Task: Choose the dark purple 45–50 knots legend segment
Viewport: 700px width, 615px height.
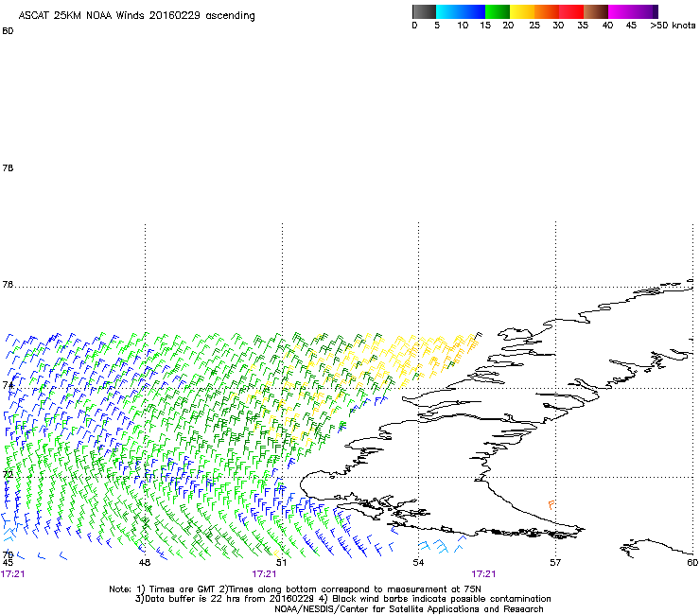Action: pyautogui.click(x=645, y=11)
